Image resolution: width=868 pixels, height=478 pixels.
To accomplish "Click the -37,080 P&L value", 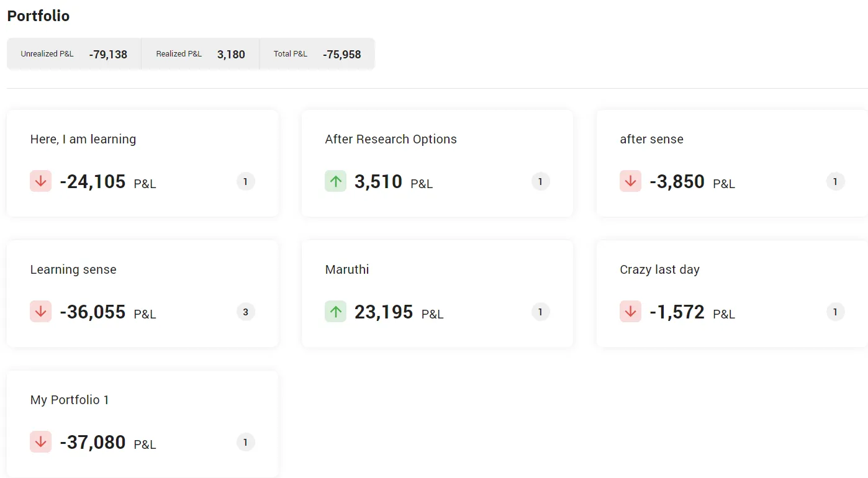I will click(x=93, y=443).
